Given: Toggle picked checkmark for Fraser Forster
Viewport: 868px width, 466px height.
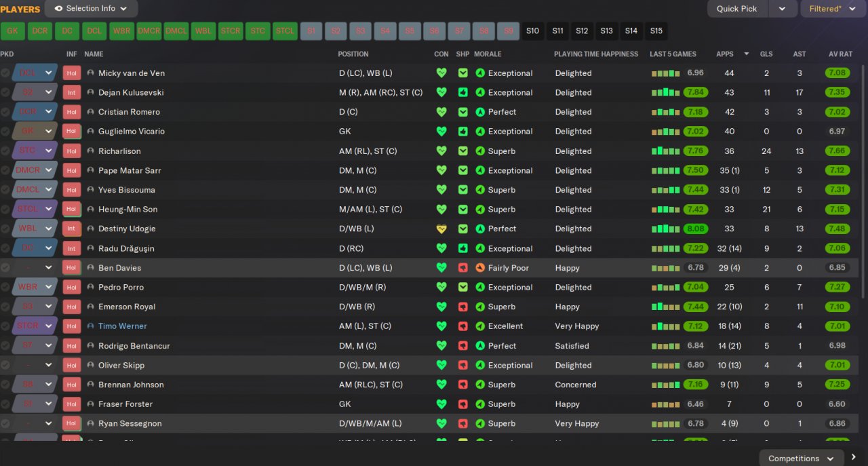Looking at the screenshot, I should 5,404.
